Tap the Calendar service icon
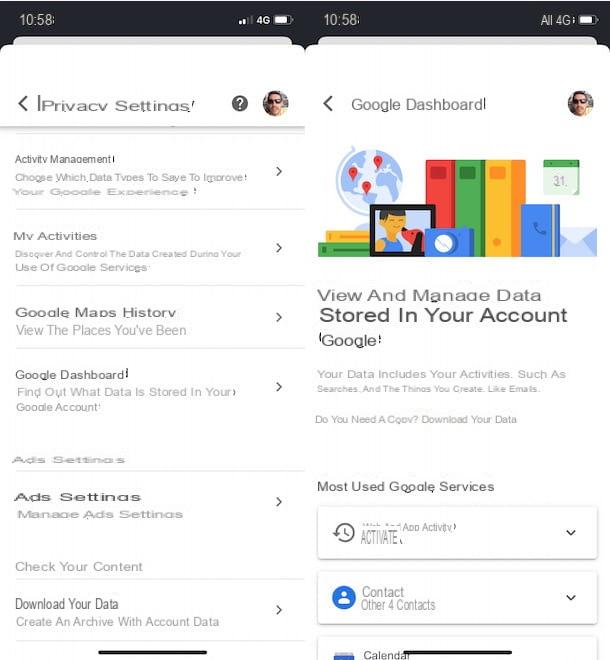610x660 pixels. 344,656
